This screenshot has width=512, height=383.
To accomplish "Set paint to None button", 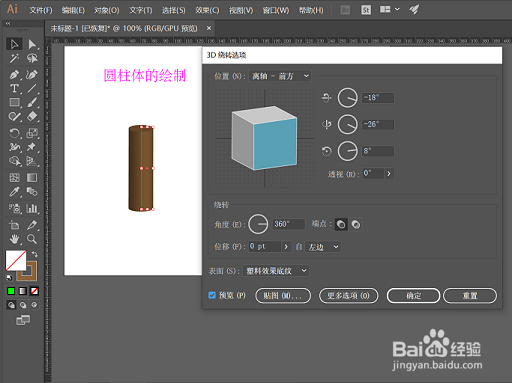I will tap(34, 291).
